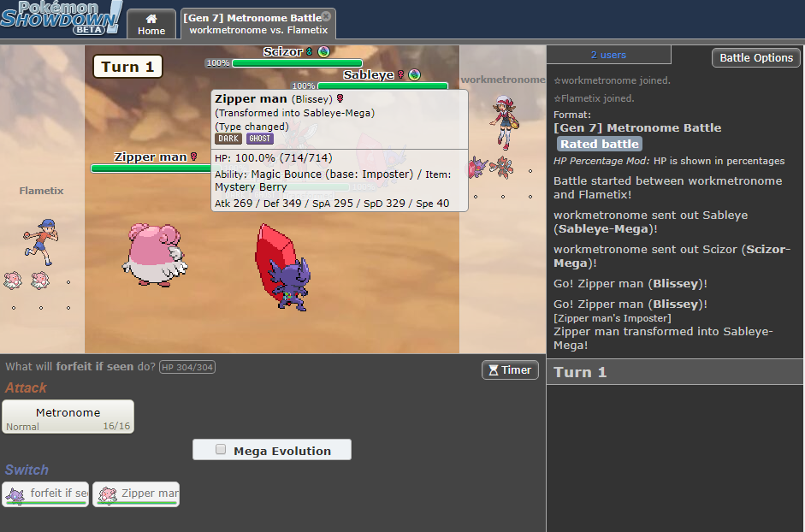The width and height of the screenshot is (805, 532).
Task: Click the Turn 1 header in log
Action: click(x=675, y=372)
